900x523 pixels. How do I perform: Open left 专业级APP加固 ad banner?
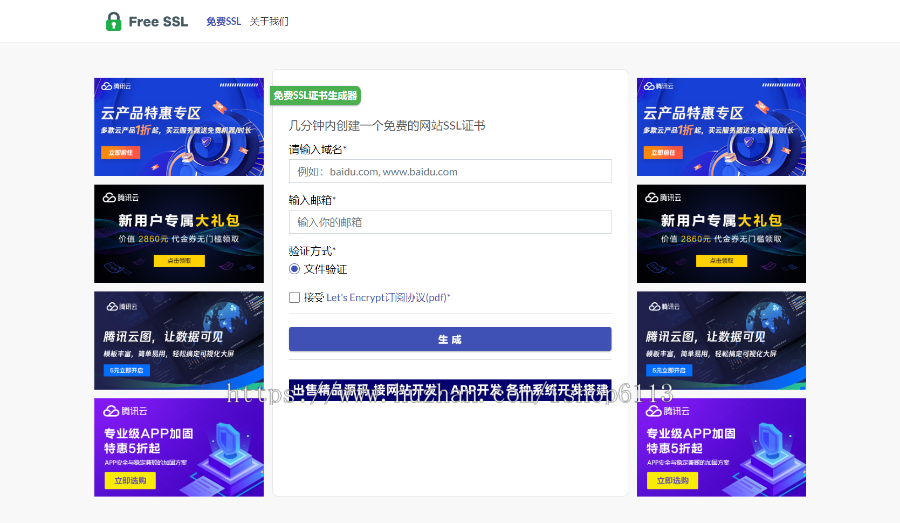(x=179, y=447)
